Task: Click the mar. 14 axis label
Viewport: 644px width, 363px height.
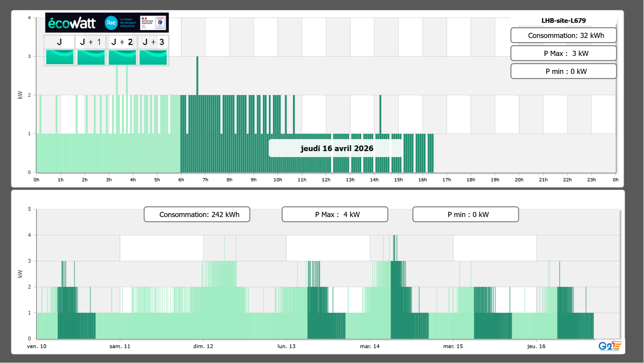Action: [370, 346]
